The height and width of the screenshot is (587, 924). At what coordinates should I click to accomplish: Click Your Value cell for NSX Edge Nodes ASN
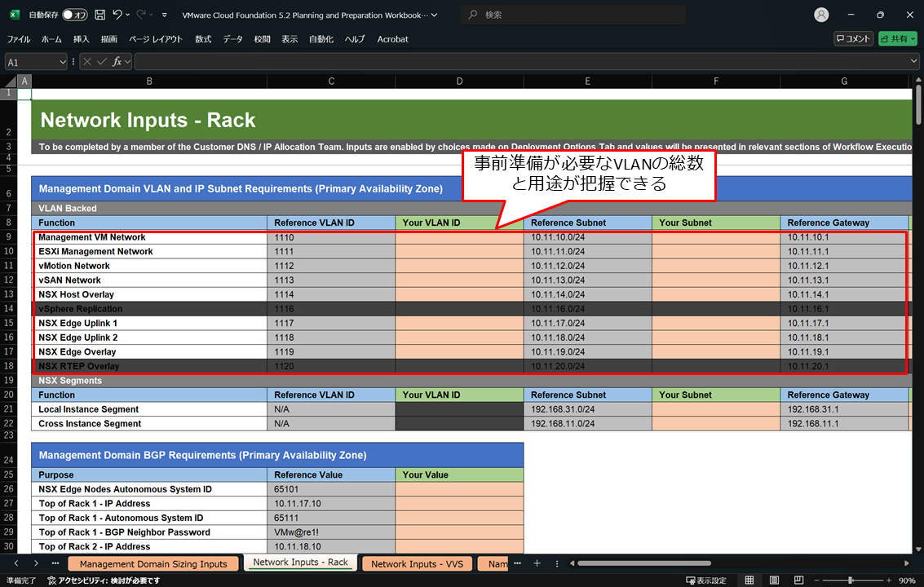click(460, 489)
